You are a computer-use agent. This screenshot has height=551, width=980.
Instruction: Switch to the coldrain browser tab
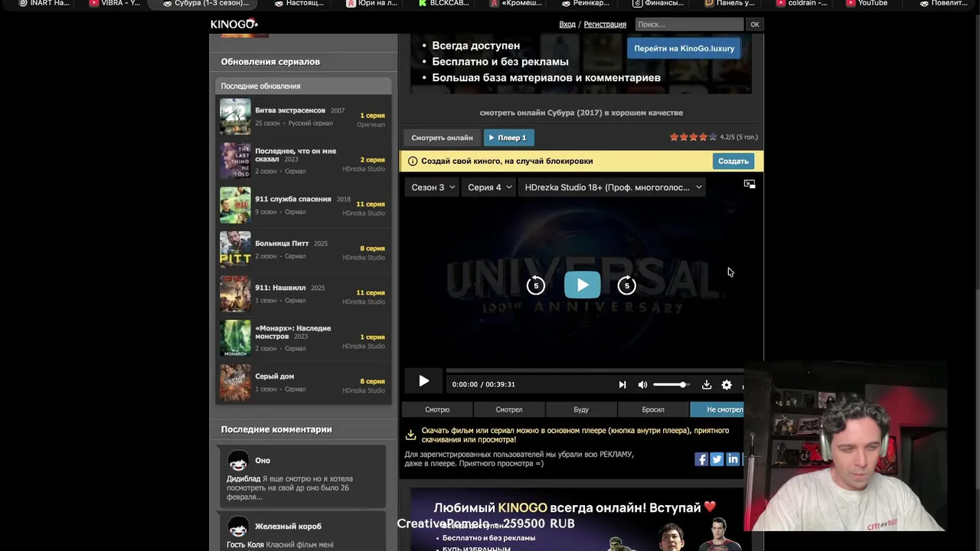[801, 3]
